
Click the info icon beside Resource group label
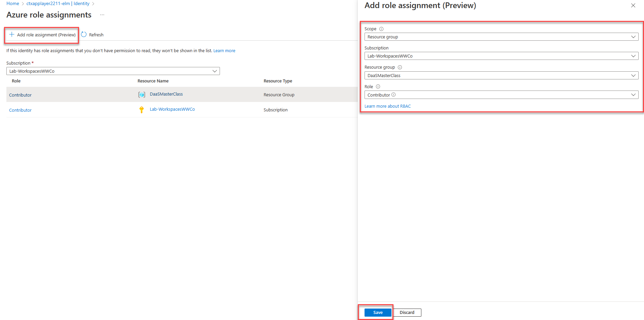(x=400, y=67)
